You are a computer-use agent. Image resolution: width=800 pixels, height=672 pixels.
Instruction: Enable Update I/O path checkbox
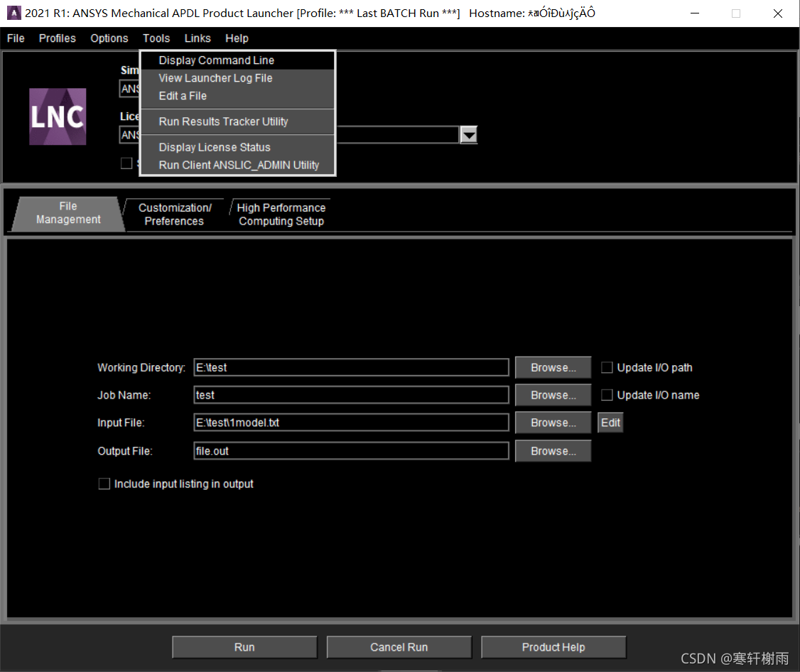point(607,367)
